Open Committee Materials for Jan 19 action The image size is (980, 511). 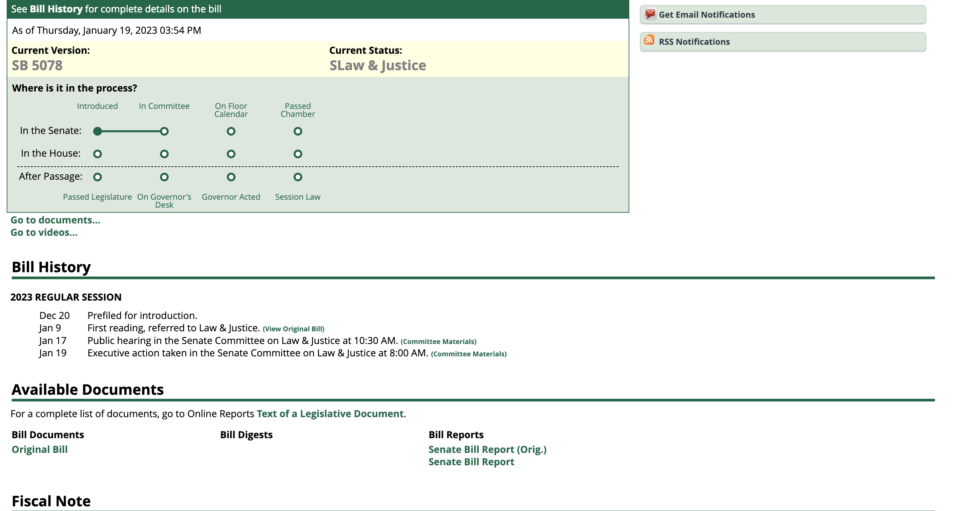pyautogui.click(x=469, y=354)
